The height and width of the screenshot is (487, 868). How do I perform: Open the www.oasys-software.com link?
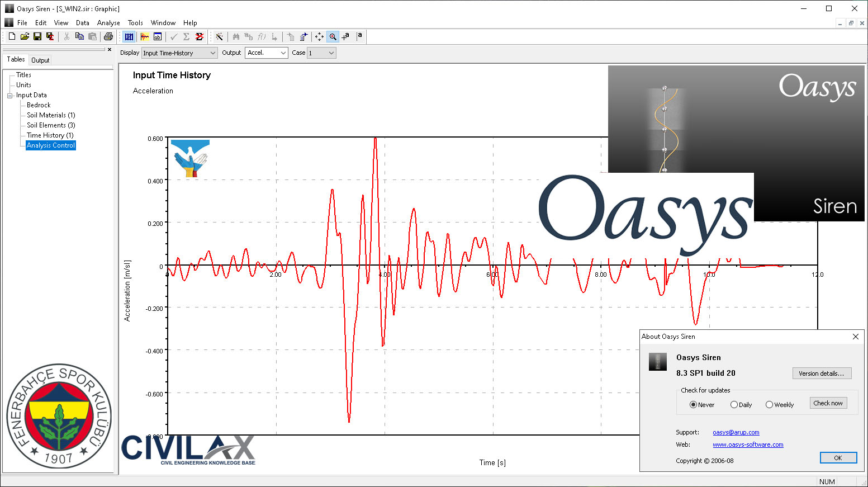pyautogui.click(x=748, y=445)
